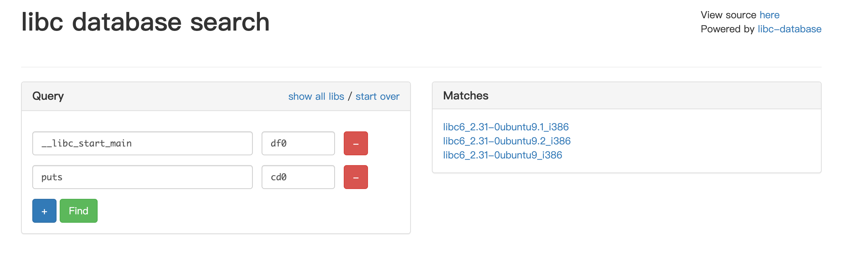Open the View source here link

[x=769, y=15]
